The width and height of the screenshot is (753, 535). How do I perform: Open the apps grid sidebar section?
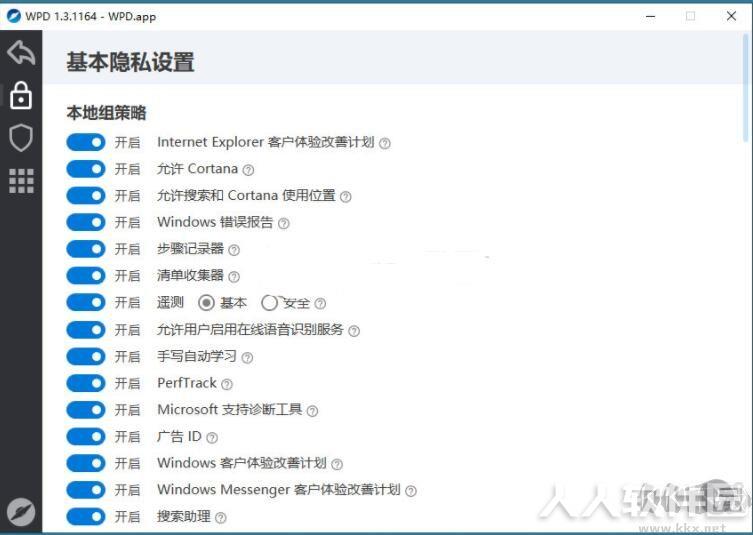21,181
